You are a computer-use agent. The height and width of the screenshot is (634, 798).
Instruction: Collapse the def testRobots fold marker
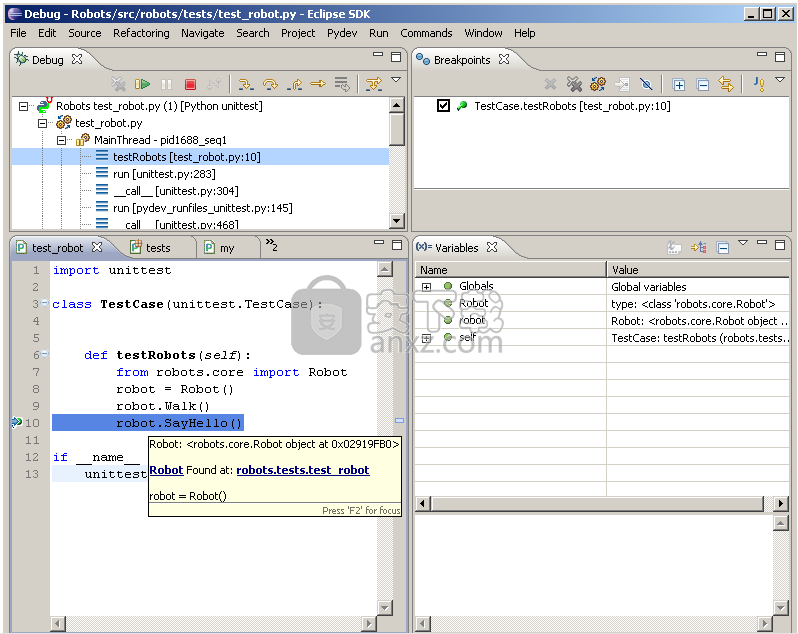pos(45,354)
